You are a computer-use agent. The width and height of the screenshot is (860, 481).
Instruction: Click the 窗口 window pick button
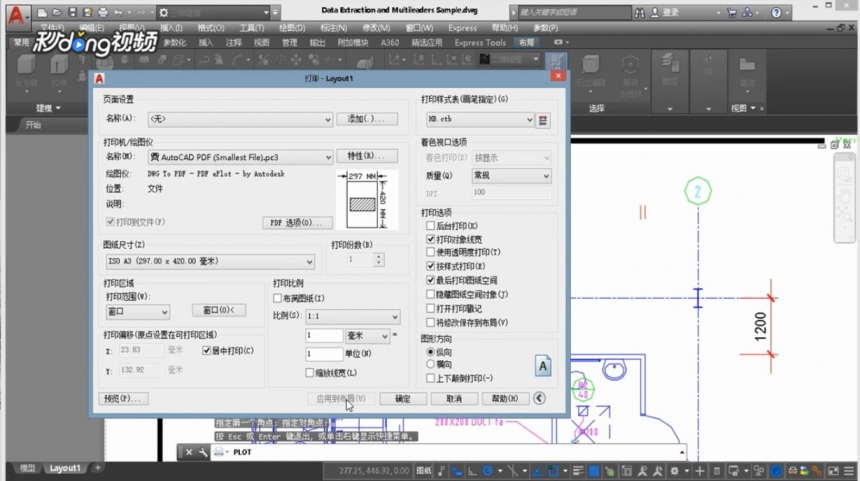click(219, 310)
